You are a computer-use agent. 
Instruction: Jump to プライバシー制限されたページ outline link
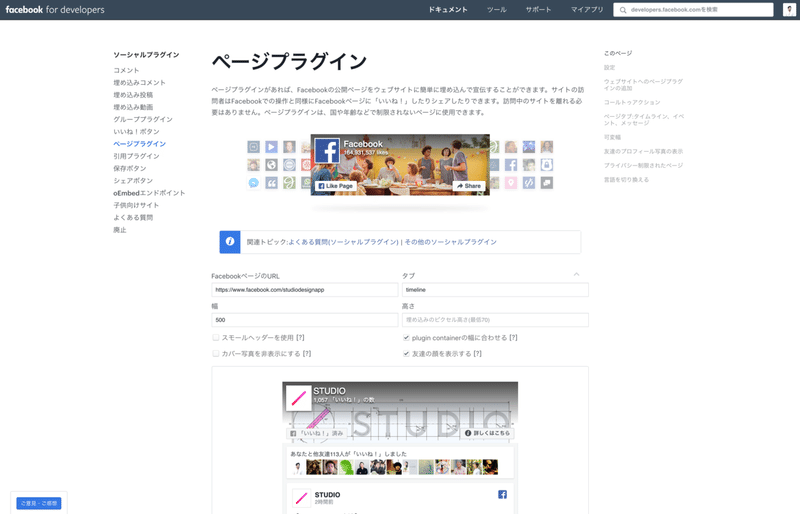click(643, 165)
